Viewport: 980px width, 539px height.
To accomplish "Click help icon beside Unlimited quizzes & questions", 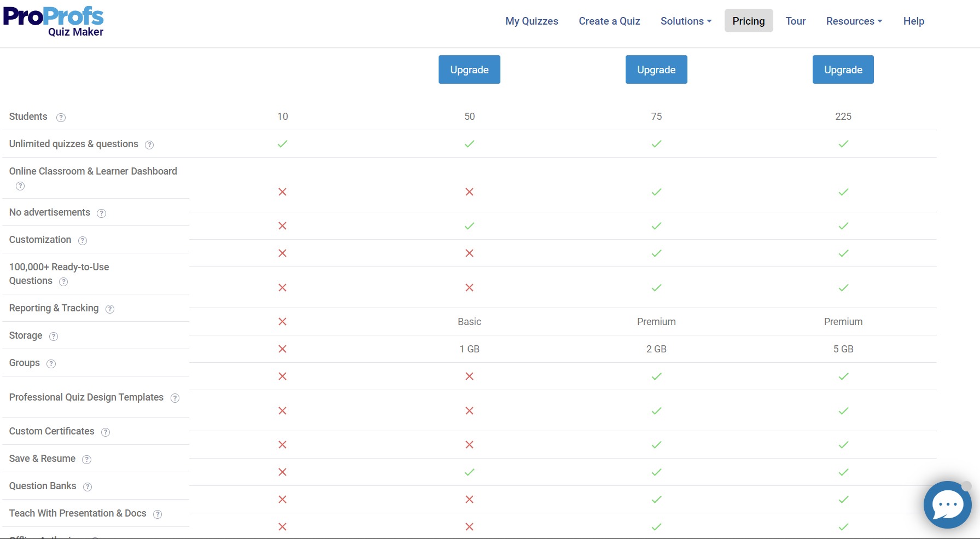I will pyautogui.click(x=149, y=145).
